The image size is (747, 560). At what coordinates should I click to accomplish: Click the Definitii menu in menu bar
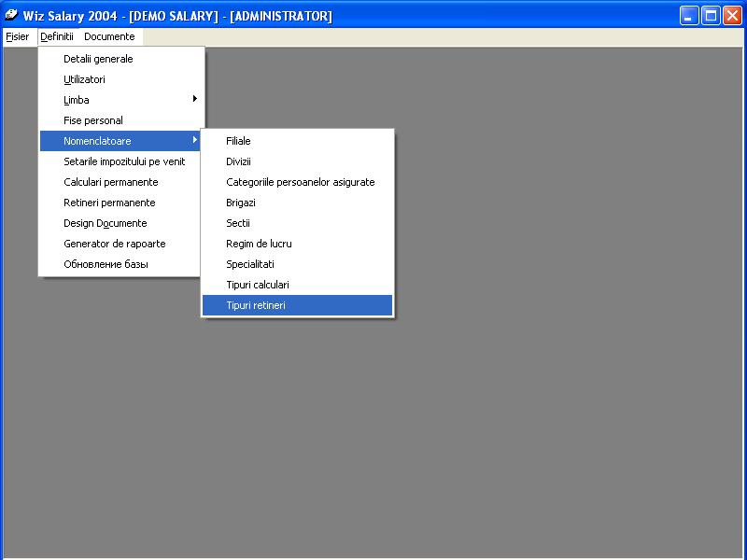click(x=57, y=37)
